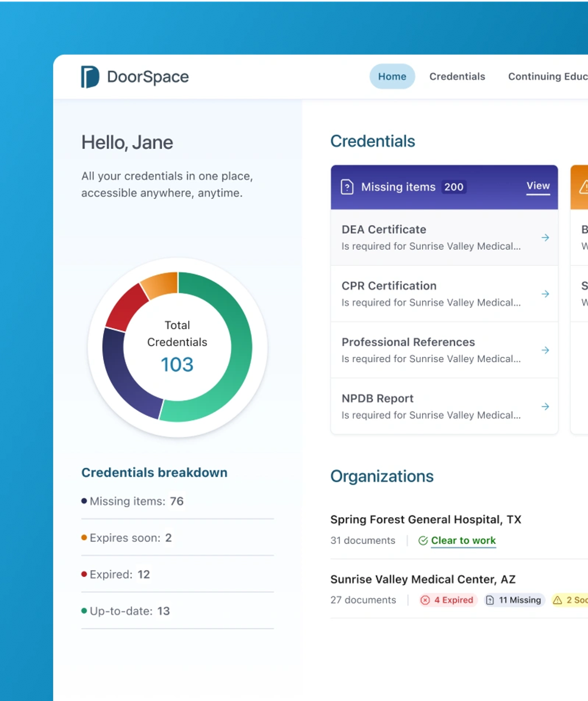Open DEA Certificate arrow
The height and width of the screenshot is (701, 588).
coord(545,237)
